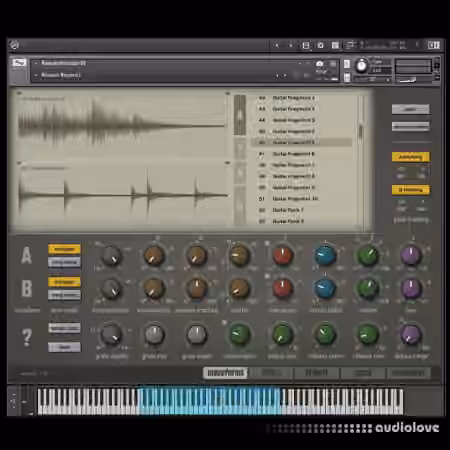Click lower gray button beside question mark
The width and height of the screenshot is (450, 450).
coord(64,347)
